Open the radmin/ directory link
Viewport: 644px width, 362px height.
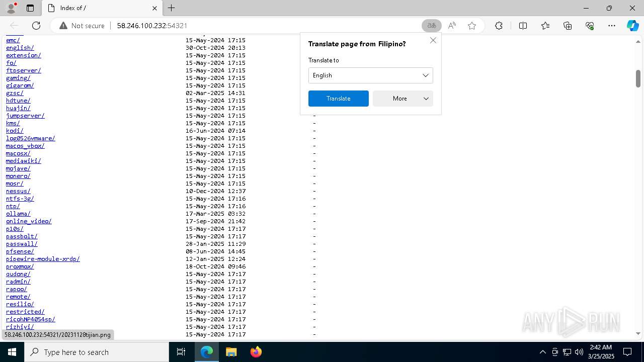[x=18, y=282]
